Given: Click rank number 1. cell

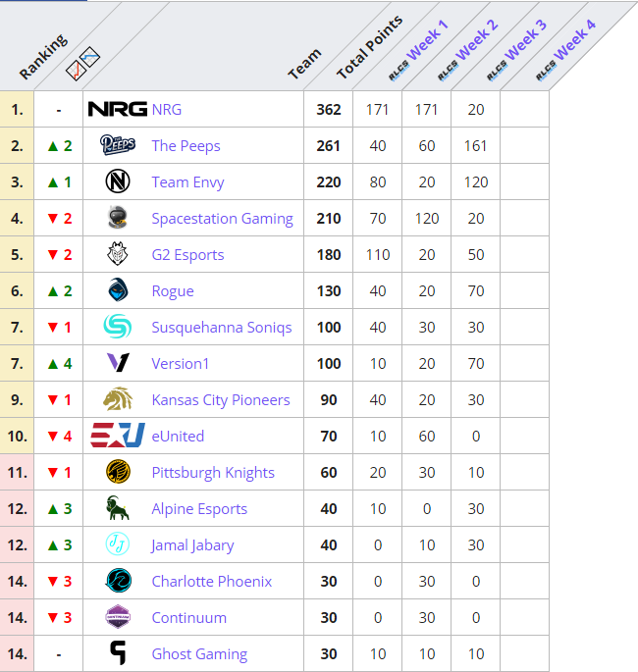Looking at the screenshot, I should (17, 109).
